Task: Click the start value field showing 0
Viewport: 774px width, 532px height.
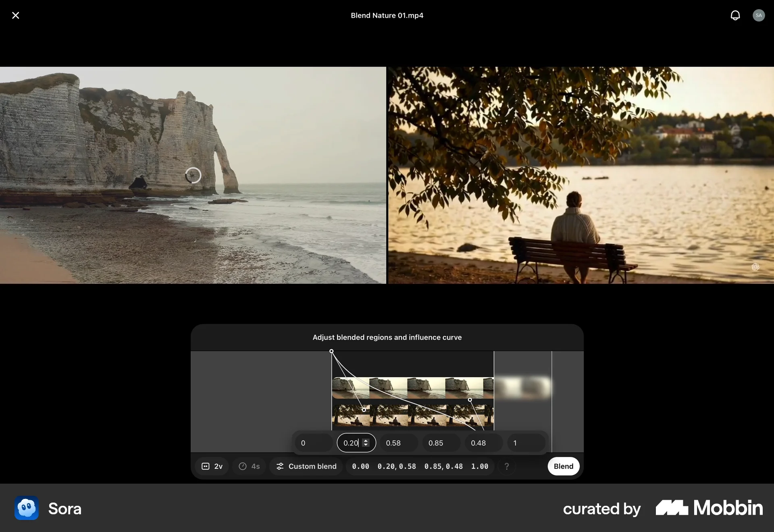Action: tap(313, 443)
